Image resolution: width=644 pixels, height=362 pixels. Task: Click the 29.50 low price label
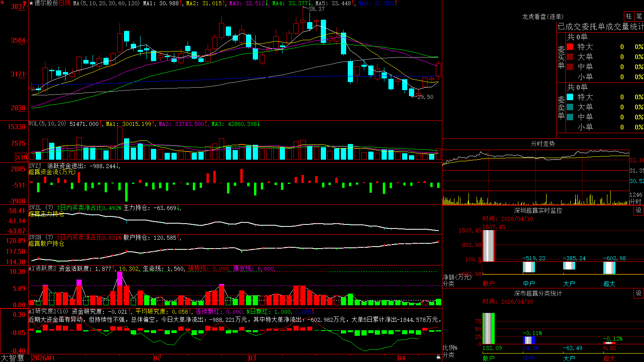click(x=425, y=97)
